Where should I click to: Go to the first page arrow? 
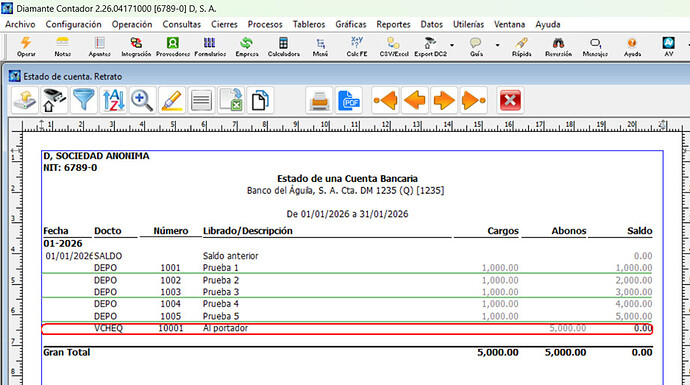[x=385, y=100]
